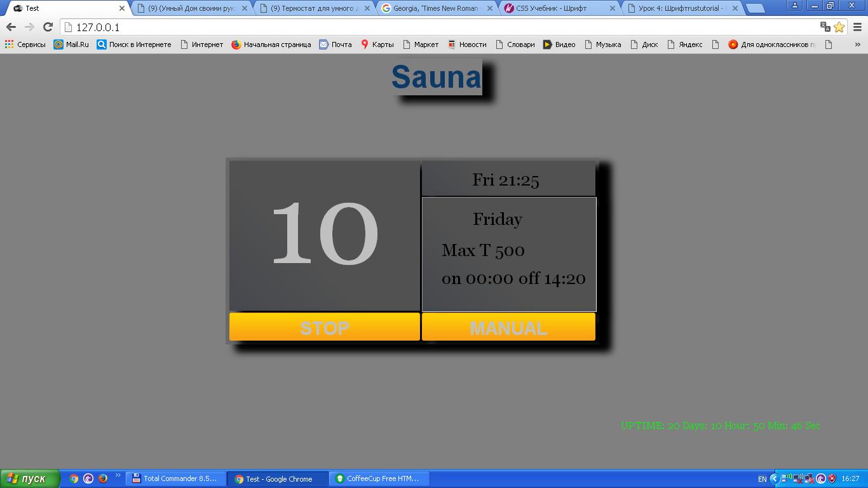This screenshot has height=488, width=868.
Task: Open a new browser tab
Action: 755,8
